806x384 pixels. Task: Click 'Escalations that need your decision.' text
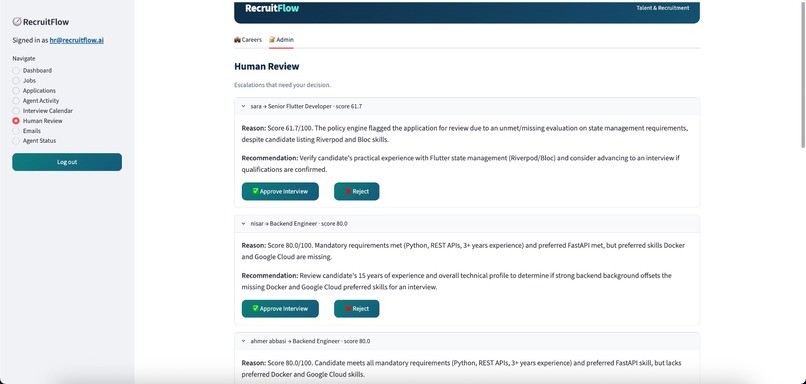pos(282,85)
